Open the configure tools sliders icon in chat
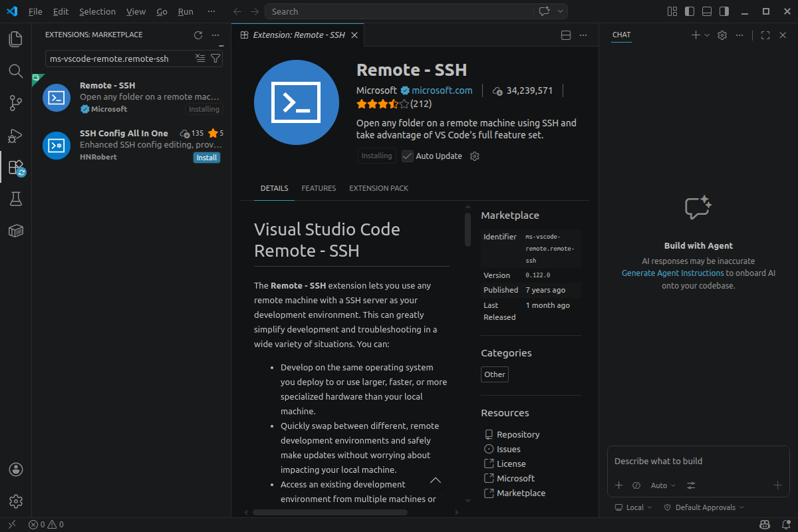 click(691, 485)
